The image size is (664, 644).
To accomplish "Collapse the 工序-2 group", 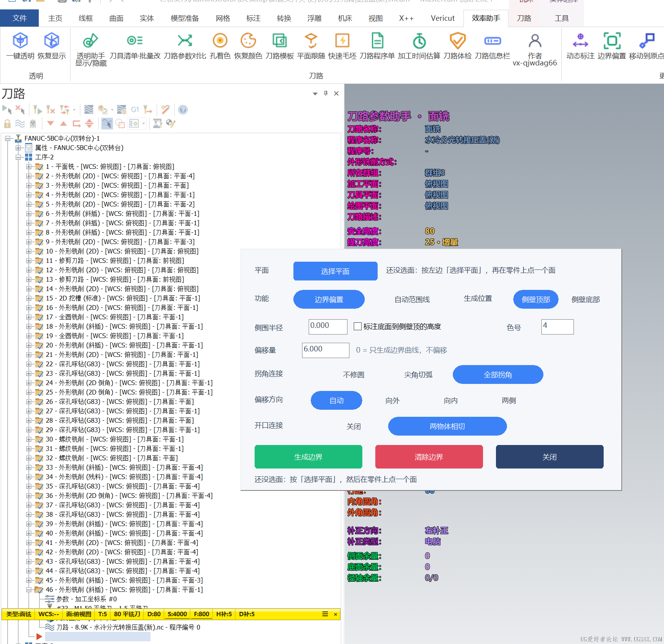I will pyautogui.click(x=18, y=157).
